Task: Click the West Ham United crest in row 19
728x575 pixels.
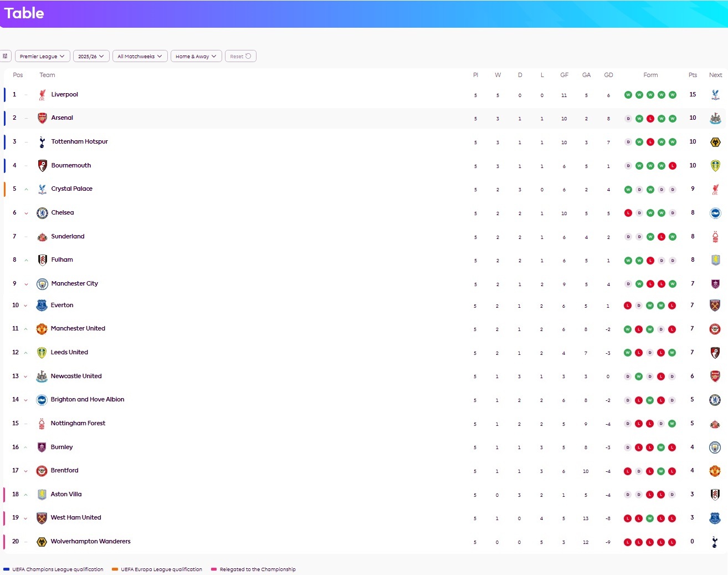Action: pyautogui.click(x=42, y=518)
